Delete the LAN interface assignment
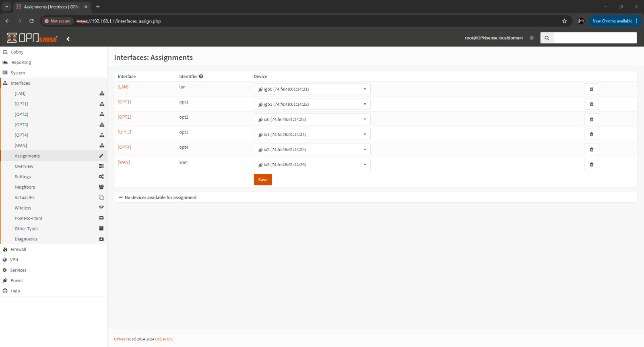Image resolution: width=644 pixels, height=347 pixels. [x=591, y=89]
